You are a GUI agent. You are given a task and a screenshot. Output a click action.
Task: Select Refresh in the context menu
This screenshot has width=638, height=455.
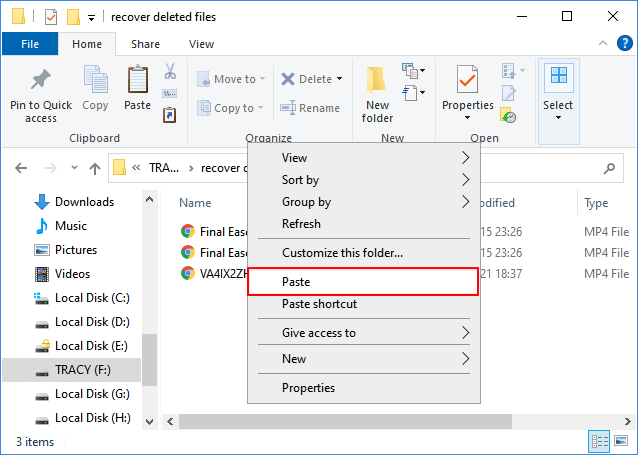click(301, 224)
